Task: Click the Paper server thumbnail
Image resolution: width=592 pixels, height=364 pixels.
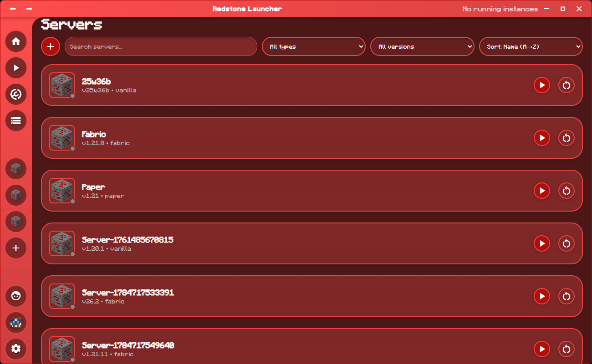Action: click(62, 191)
